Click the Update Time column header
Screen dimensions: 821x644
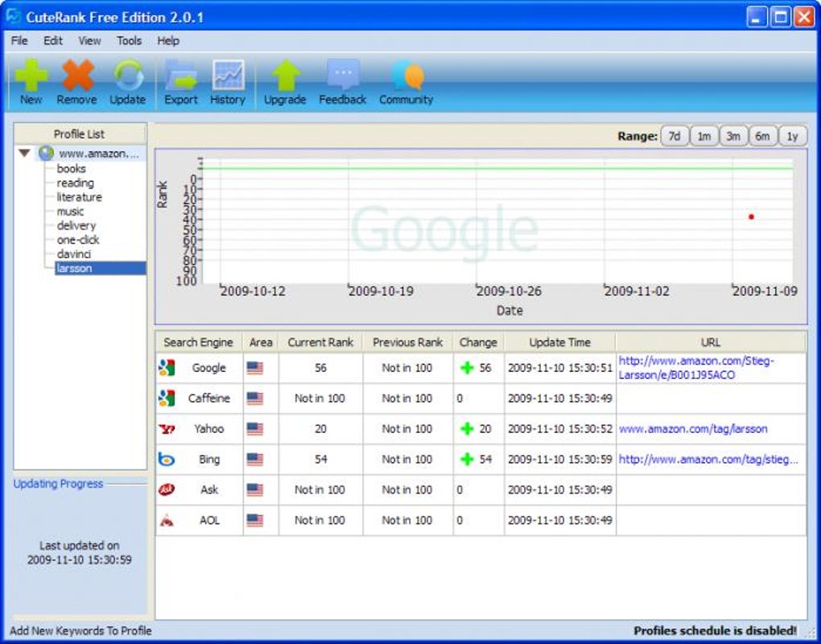559,342
